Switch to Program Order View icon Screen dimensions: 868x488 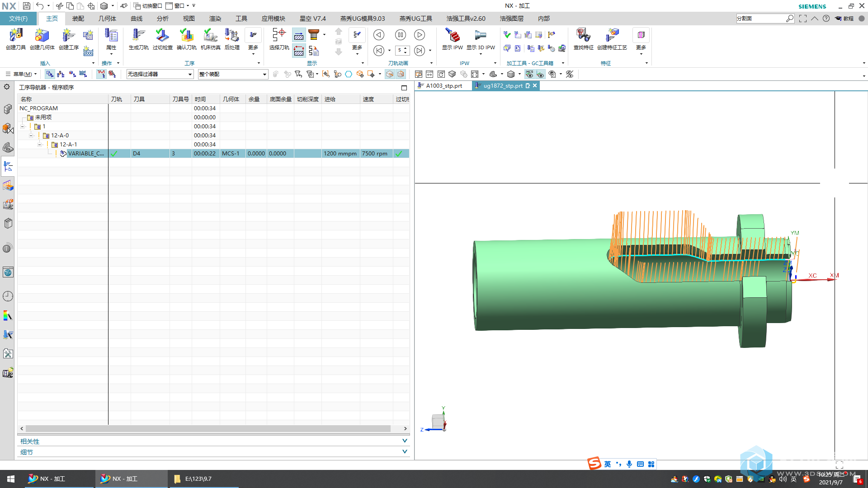pos(50,74)
